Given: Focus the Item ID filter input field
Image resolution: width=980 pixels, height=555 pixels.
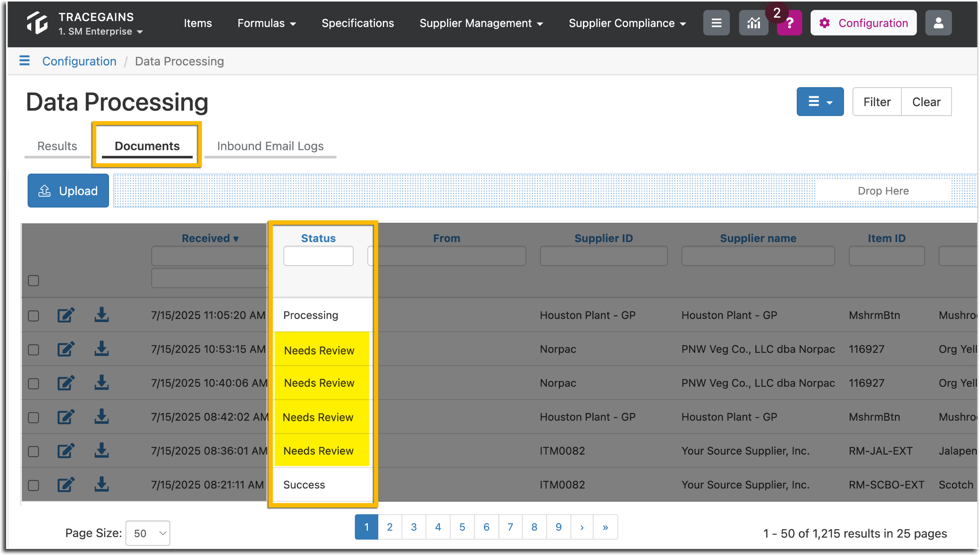Looking at the screenshot, I should pos(886,256).
